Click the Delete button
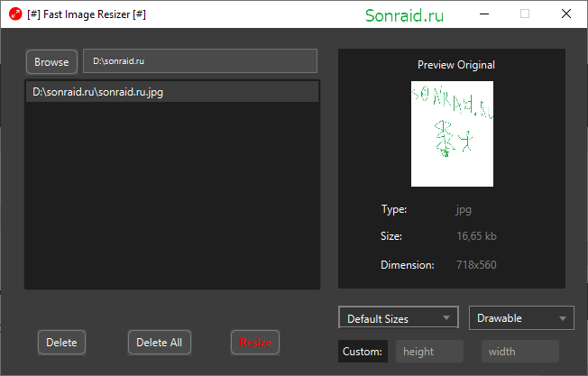This screenshot has height=376, width=588. click(x=61, y=343)
